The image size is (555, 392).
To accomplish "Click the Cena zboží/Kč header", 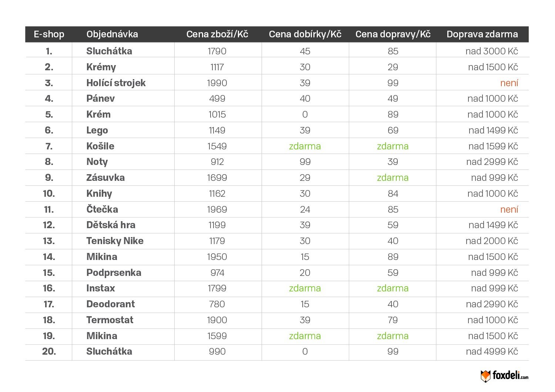I will (x=217, y=34).
